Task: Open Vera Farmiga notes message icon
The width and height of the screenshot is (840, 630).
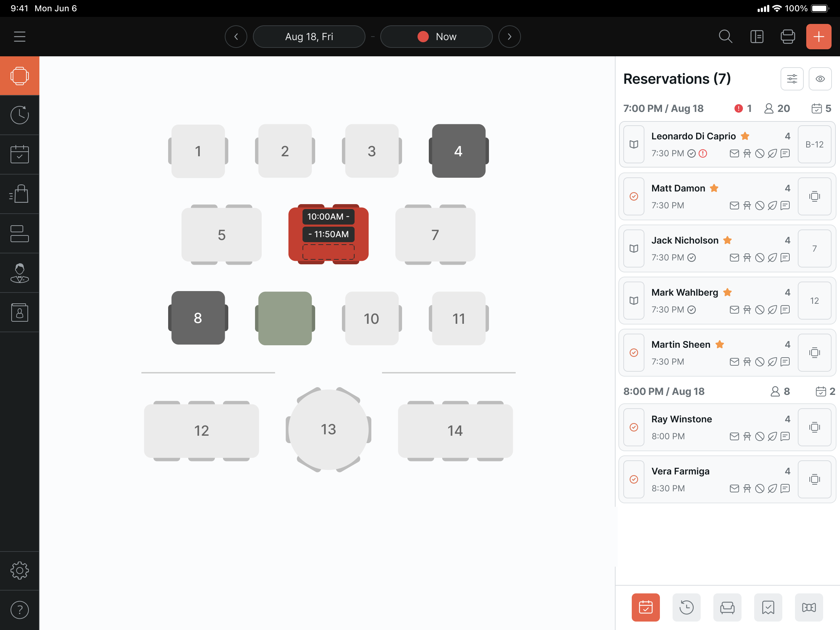Action: (x=785, y=488)
